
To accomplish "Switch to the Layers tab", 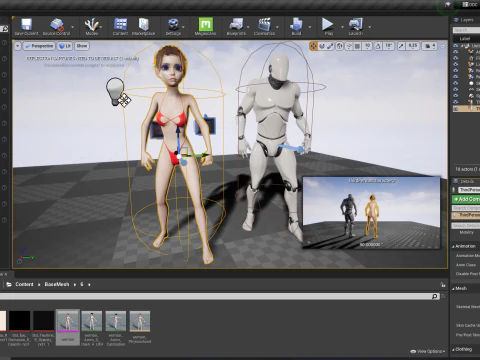I will coord(466,20).
